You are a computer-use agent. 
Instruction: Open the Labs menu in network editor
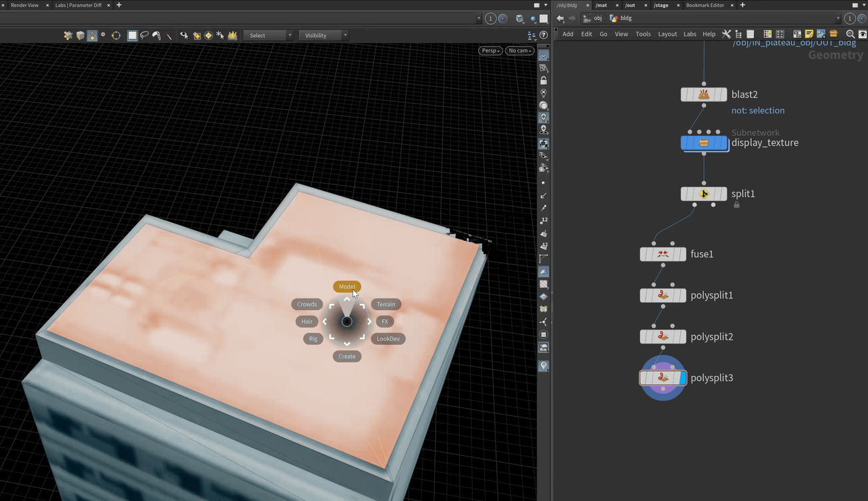[689, 34]
